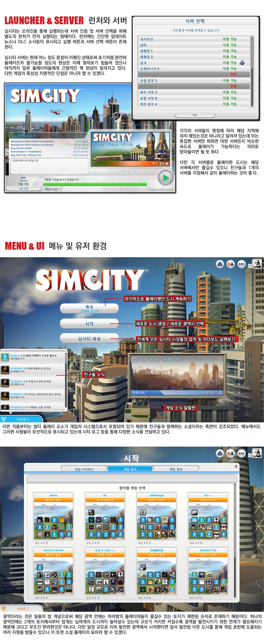This screenshot has width=264, height=644.
Task: Click search bar atop game list
Action: [x=132, y=479]
